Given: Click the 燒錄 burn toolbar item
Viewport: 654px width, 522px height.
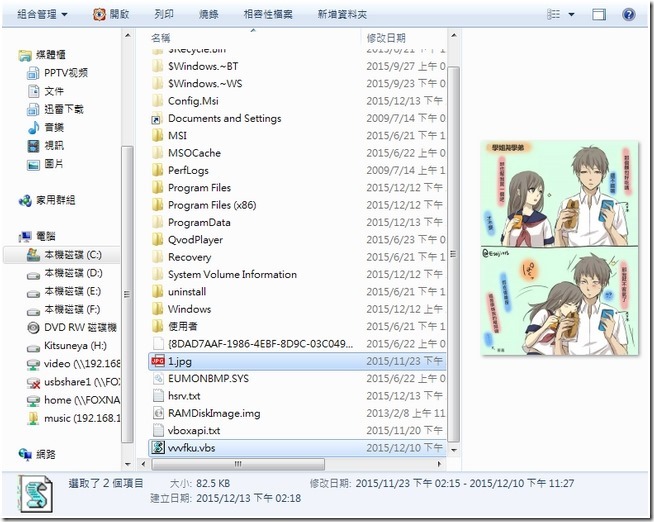Looking at the screenshot, I should (209, 15).
